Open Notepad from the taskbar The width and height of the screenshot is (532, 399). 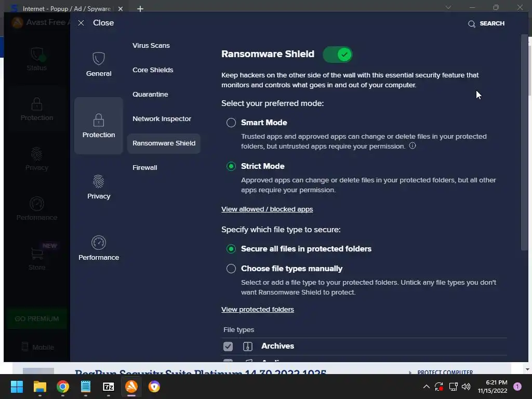tap(86, 387)
